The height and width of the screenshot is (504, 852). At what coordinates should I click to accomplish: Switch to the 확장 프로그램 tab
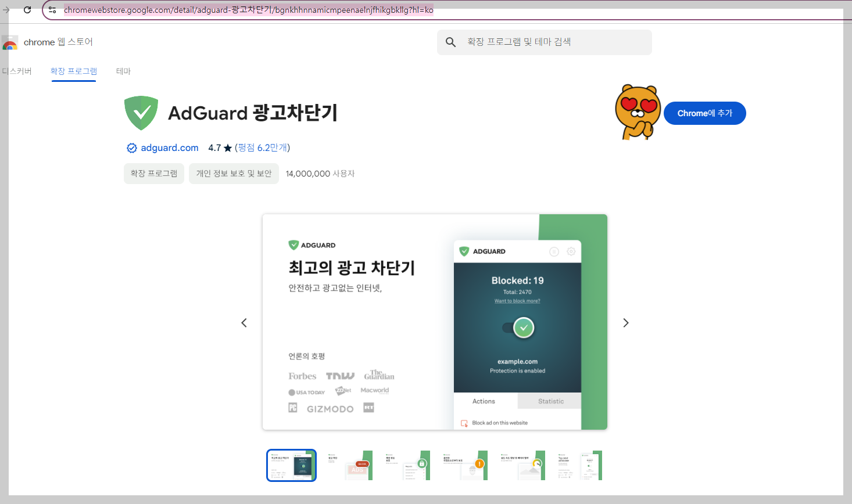coord(74,71)
